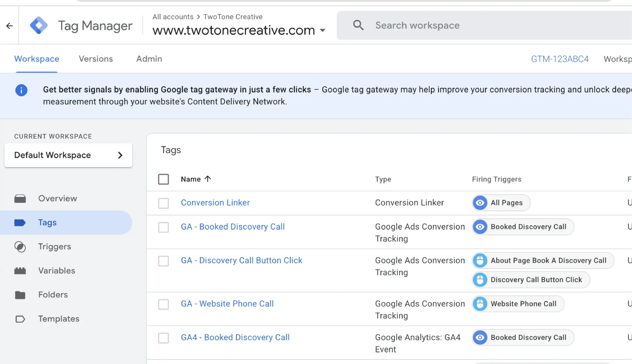Check the GA - Website Phone Call checkbox
Screen dimensions: 632x364
point(164,304)
